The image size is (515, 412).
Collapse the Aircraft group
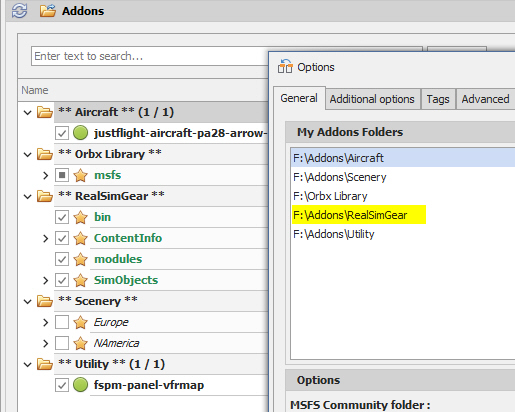tap(28, 113)
